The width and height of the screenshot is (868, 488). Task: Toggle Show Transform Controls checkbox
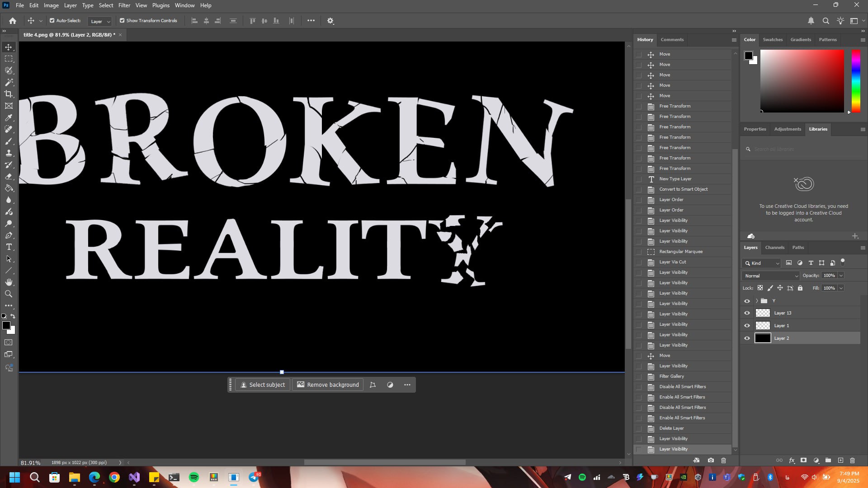pyautogui.click(x=122, y=21)
